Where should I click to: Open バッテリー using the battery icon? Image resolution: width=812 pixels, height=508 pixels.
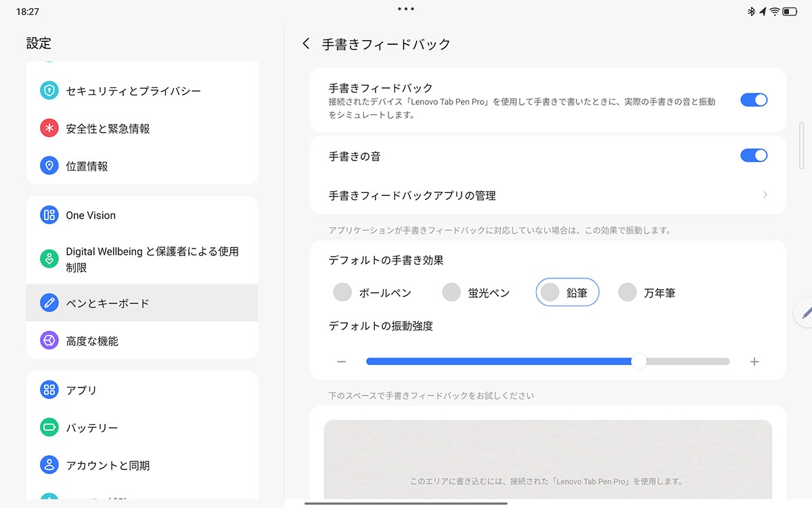[x=48, y=427]
